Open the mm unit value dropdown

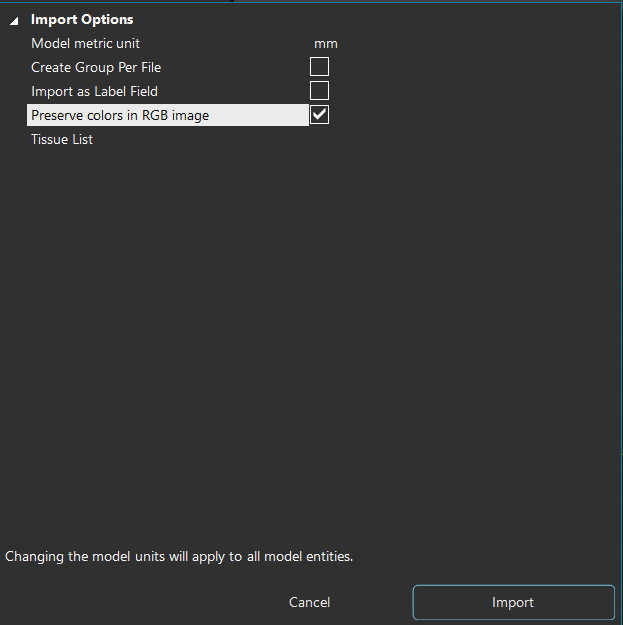pyautogui.click(x=326, y=44)
